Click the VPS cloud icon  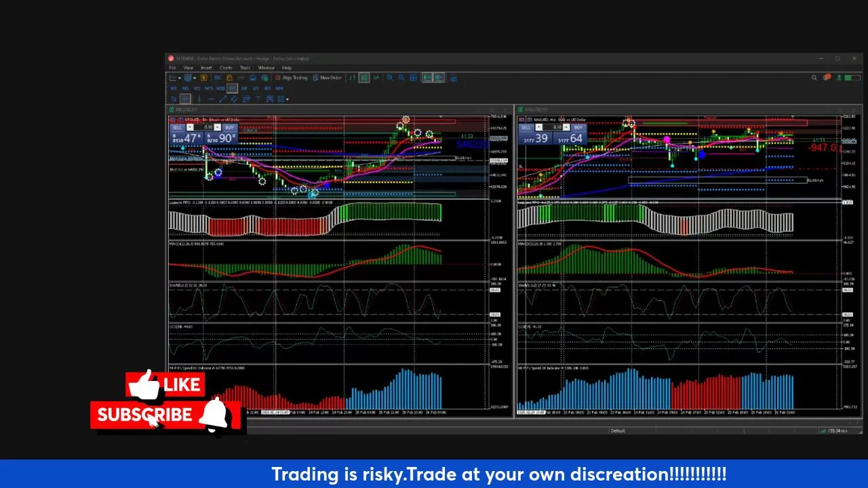click(253, 78)
